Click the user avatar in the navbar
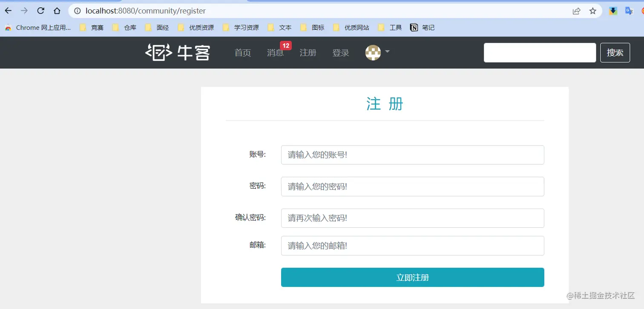644x309 pixels. click(x=373, y=52)
